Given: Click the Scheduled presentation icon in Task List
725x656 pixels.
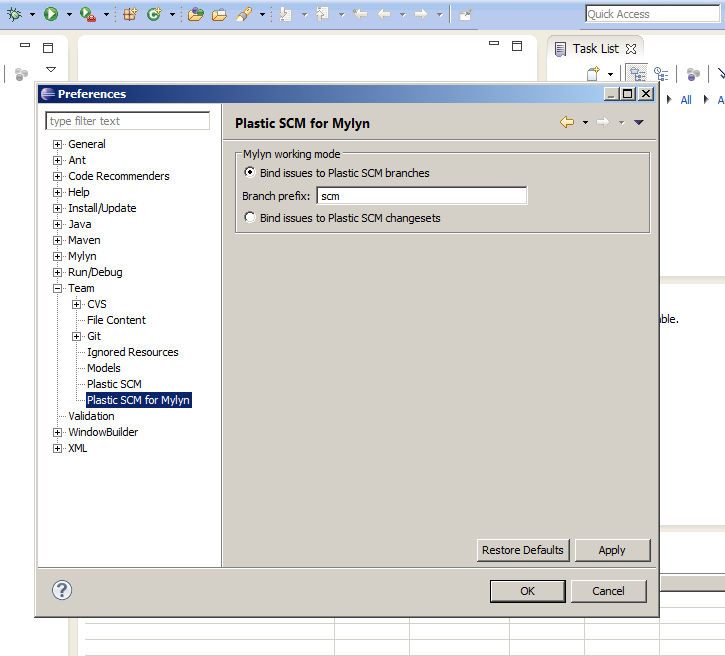Looking at the screenshot, I should (x=661, y=74).
